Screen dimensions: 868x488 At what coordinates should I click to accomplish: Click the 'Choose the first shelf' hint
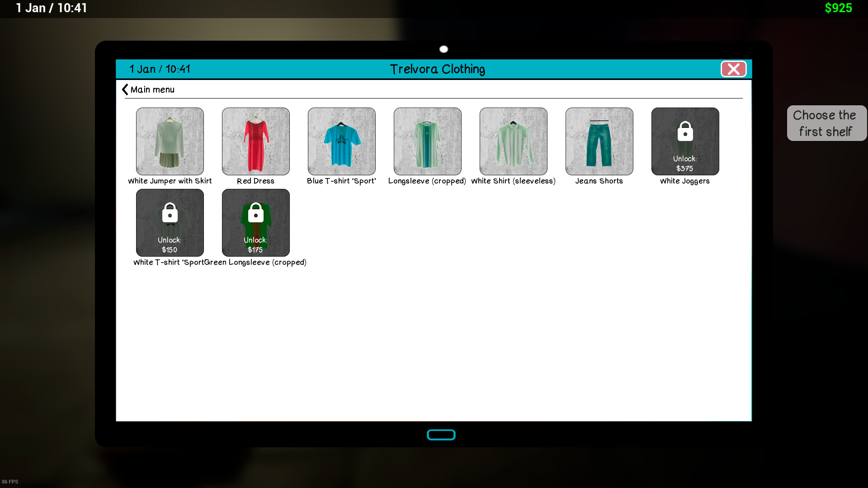826,123
